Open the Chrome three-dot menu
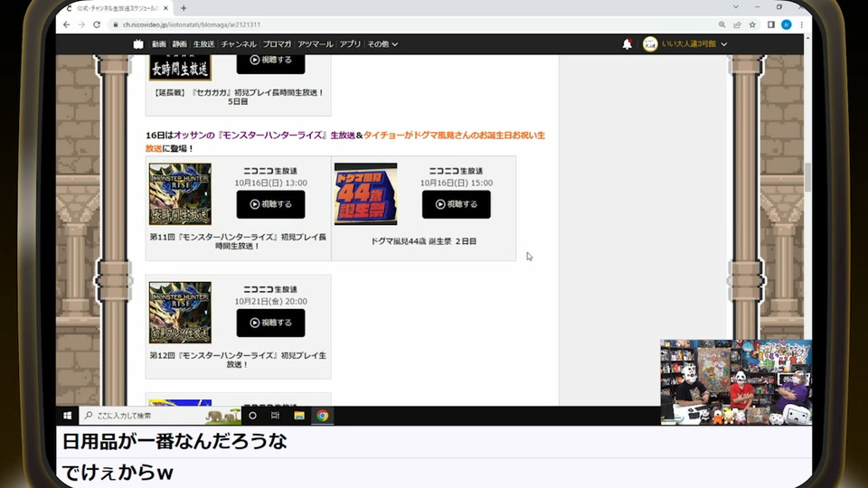The height and width of the screenshot is (488, 868). (801, 25)
